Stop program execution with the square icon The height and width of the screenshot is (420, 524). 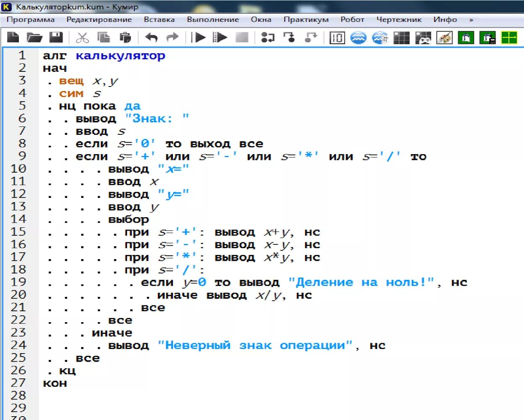tap(242, 38)
